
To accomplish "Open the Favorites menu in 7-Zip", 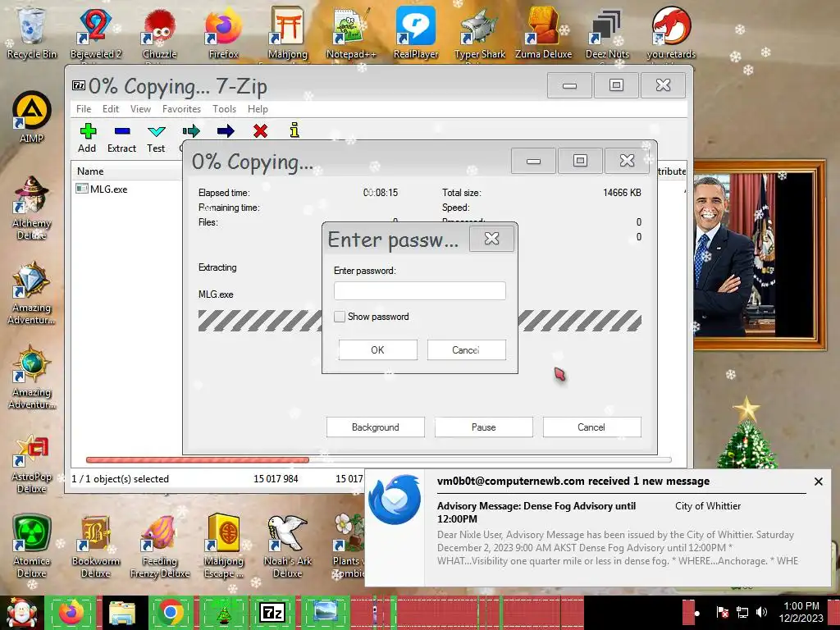I will coord(181,109).
